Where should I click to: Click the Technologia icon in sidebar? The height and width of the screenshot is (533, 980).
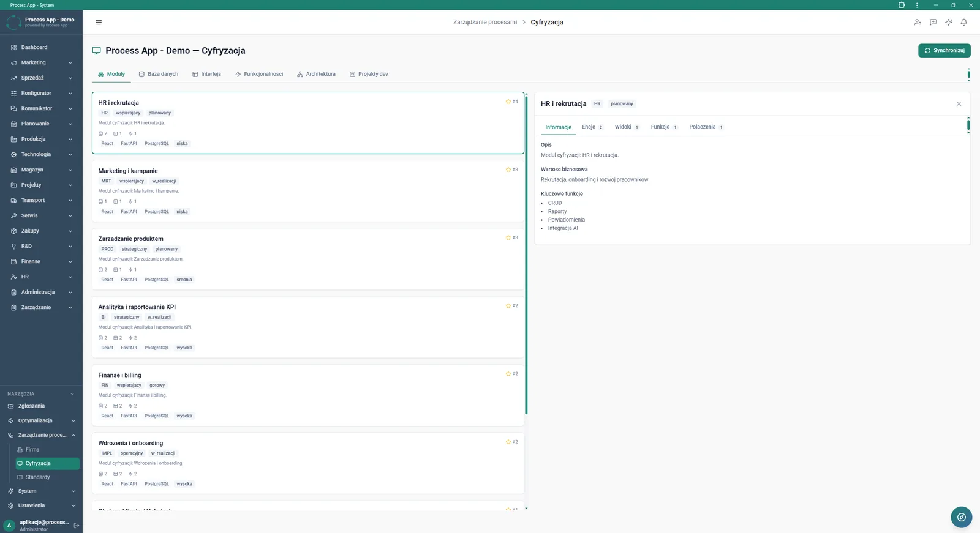[x=13, y=154]
